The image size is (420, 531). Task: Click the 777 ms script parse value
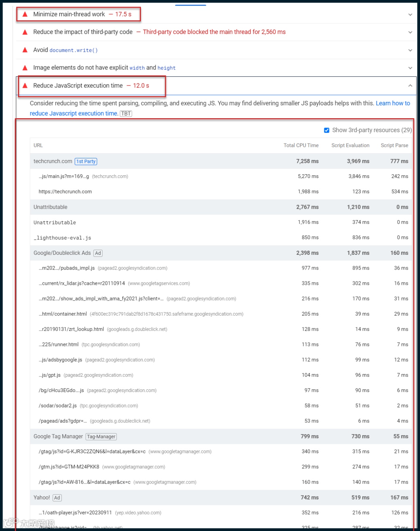click(399, 161)
